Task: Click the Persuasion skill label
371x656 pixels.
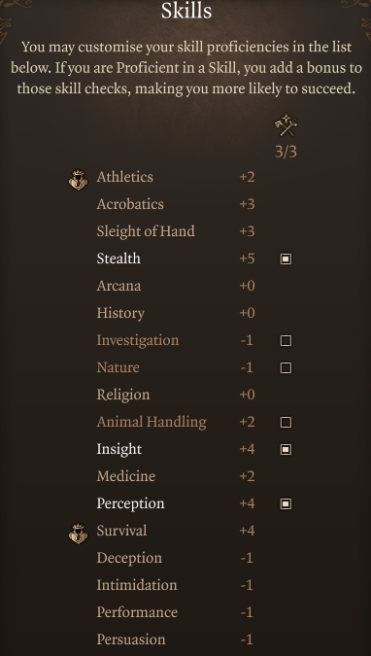Action: (131, 639)
